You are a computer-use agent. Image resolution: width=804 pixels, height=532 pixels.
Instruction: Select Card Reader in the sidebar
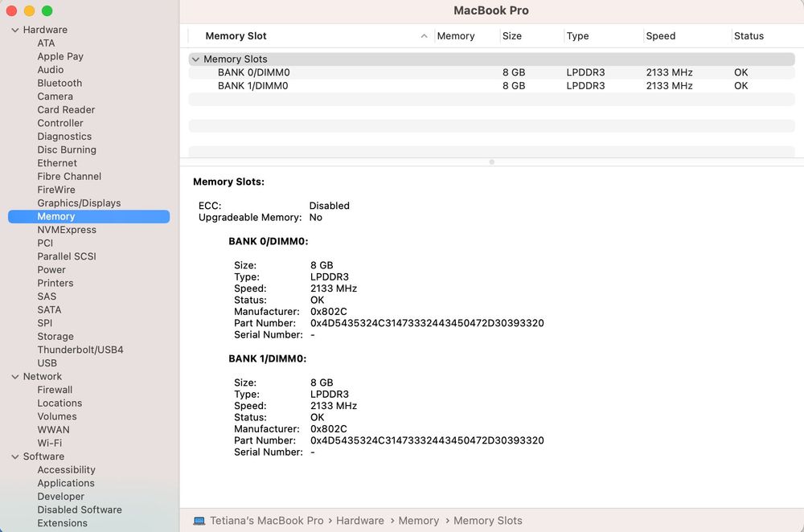point(66,109)
